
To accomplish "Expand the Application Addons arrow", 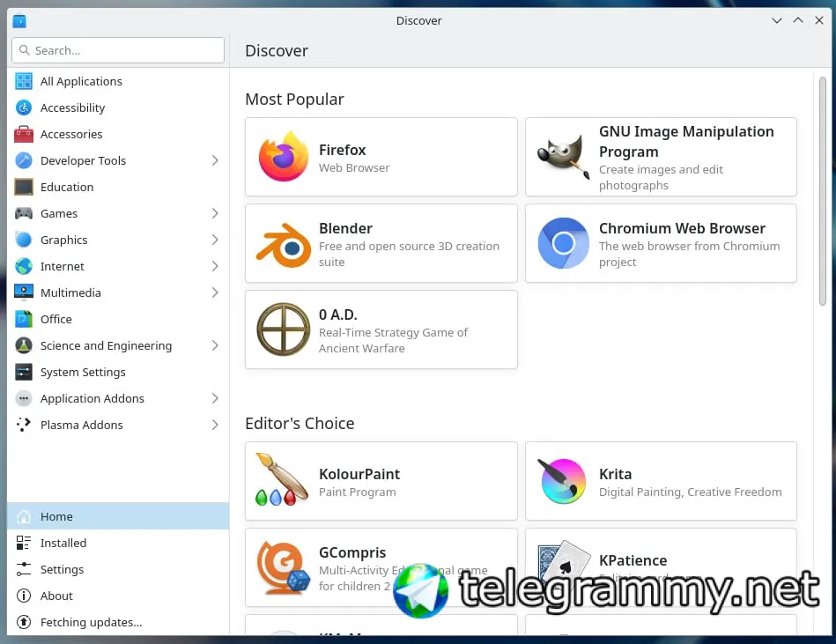I will click(215, 398).
